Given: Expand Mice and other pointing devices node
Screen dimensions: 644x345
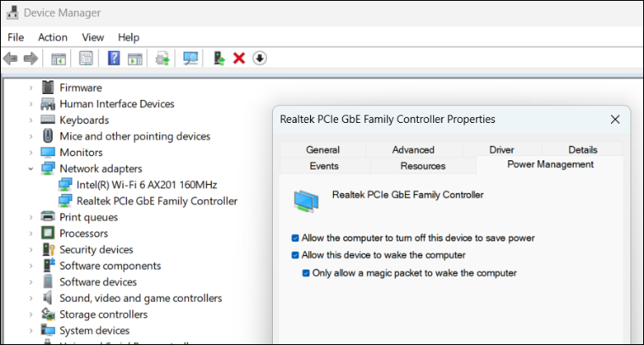Looking at the screenshot, I should [x=31, y=136].
